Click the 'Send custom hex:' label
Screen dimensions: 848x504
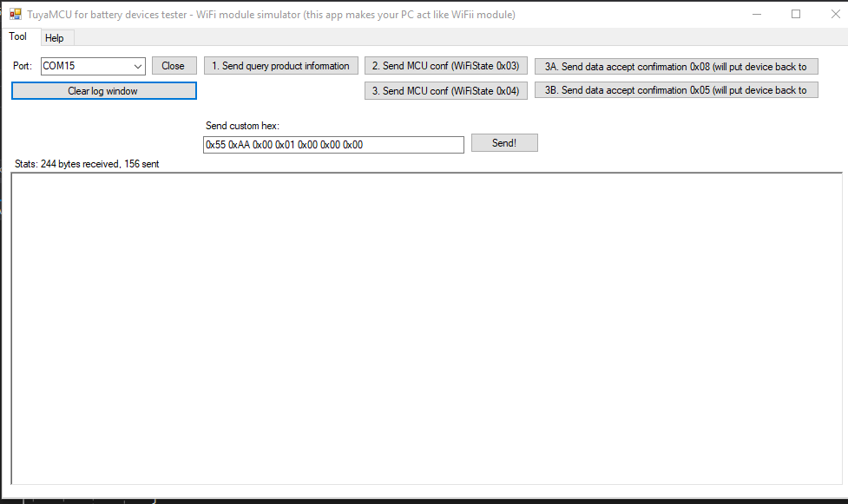(242, 126)
